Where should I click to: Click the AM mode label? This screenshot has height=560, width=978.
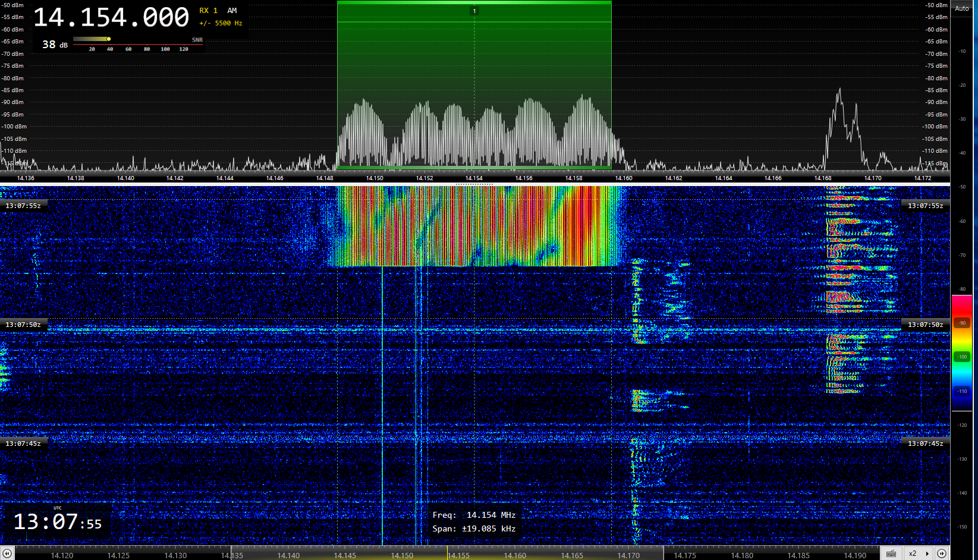coord(232,11)
